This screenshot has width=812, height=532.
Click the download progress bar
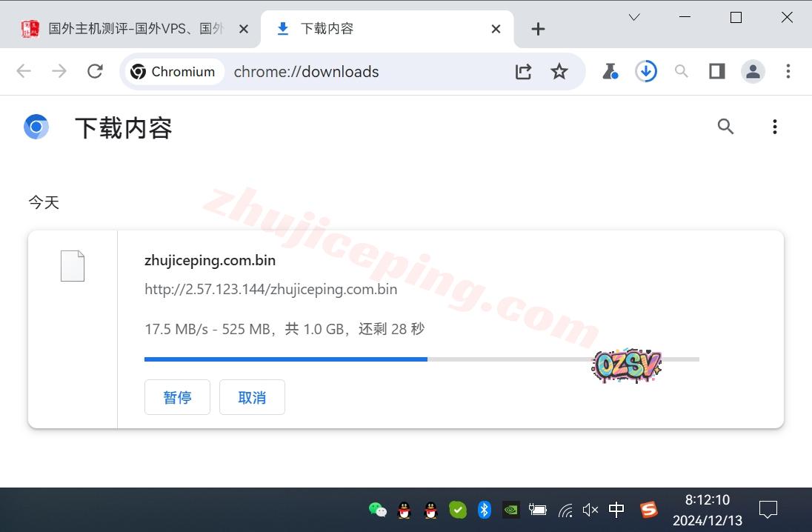tap(422, 359)
